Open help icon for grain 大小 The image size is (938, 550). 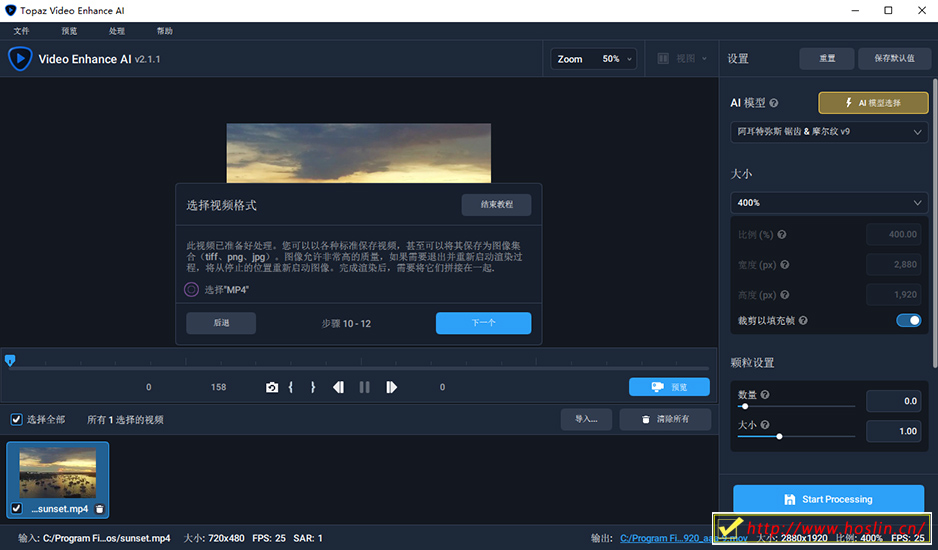pyautogui.click(x=765, y=425)
